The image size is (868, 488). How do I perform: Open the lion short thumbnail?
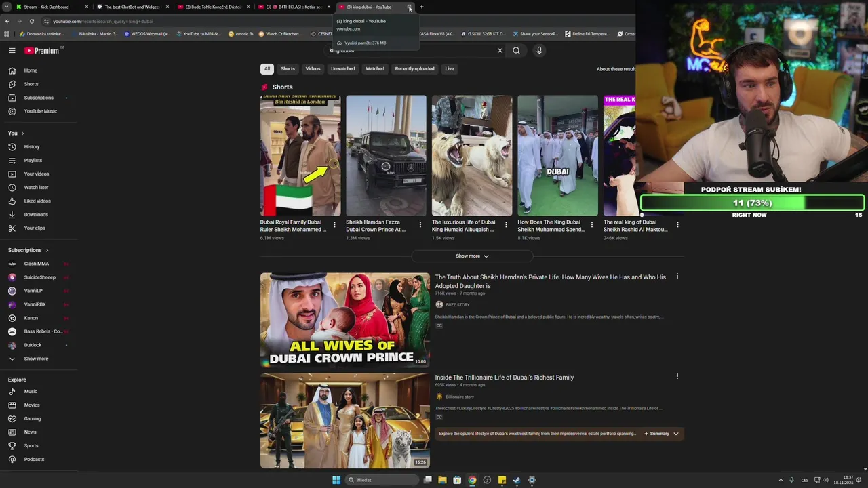pos(472,155)
